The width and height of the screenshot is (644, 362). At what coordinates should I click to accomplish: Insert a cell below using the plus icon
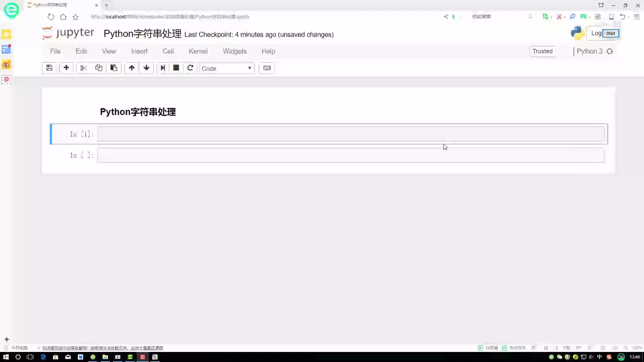pyautogui.click(x=66, y=68)
